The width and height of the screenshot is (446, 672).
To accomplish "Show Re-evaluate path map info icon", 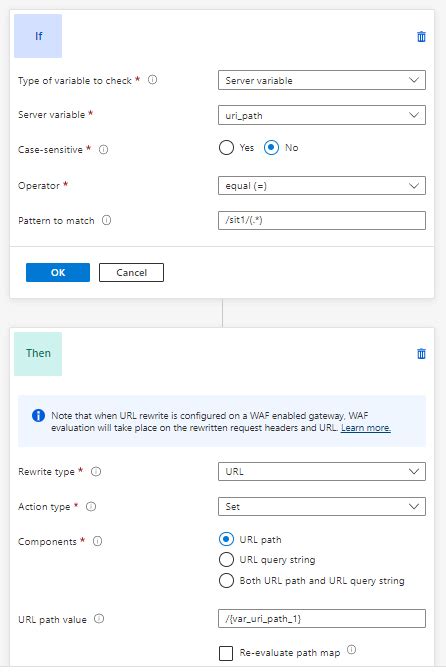I will point(351,650).
